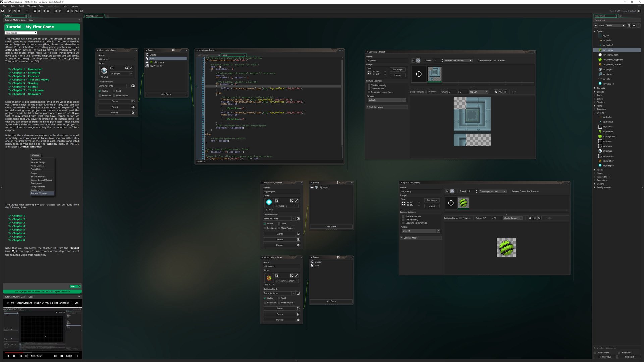644x362 pixels.
Task: Add a new frame with the plus icon in spr_enemy
Action: pos(450,203)
